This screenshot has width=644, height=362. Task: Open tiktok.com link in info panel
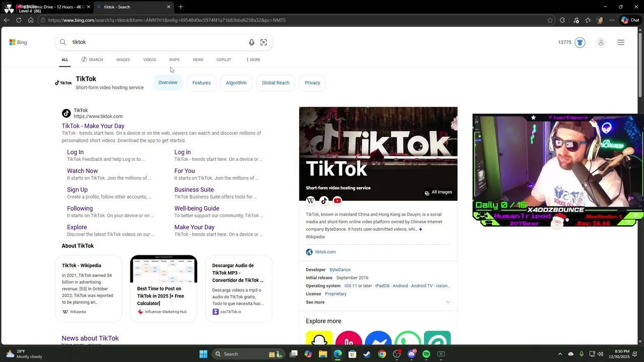coord(325,252)
